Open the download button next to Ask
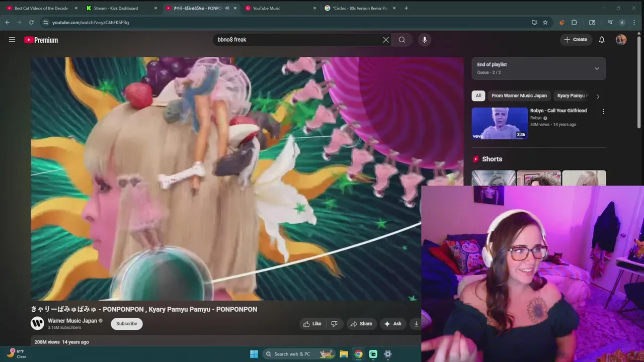This screenshot has height=362, width=644. coord(416,324)
